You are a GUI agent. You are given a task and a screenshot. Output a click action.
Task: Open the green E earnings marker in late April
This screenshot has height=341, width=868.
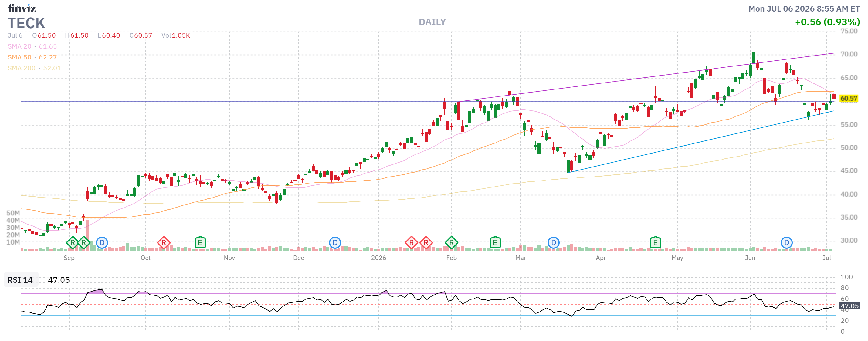tap(655, 243)
